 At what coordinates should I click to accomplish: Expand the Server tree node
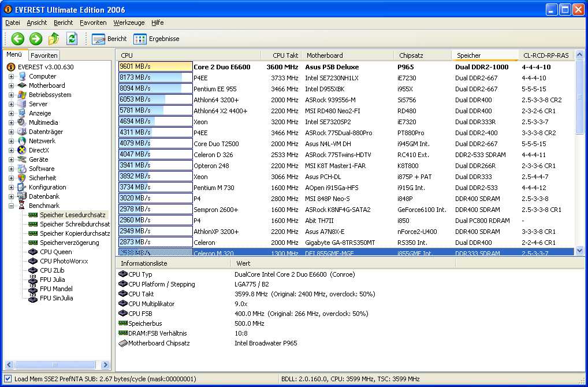[x=11, y=104]
